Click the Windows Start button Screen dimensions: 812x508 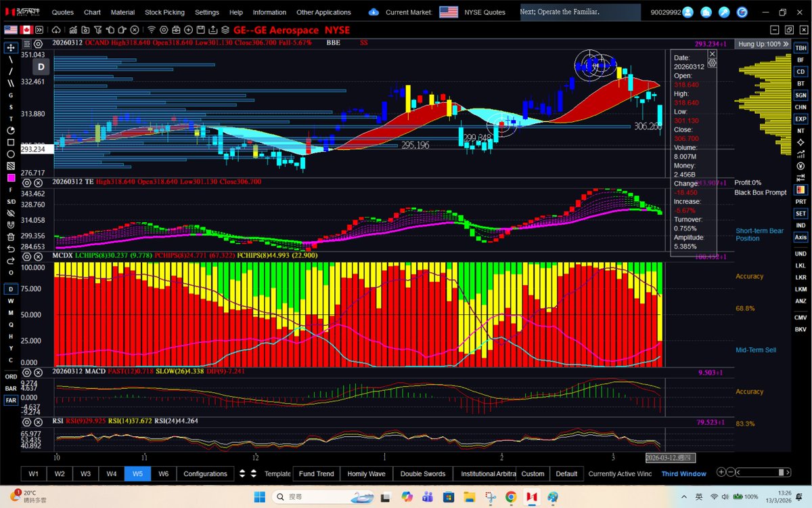point(259,498)
